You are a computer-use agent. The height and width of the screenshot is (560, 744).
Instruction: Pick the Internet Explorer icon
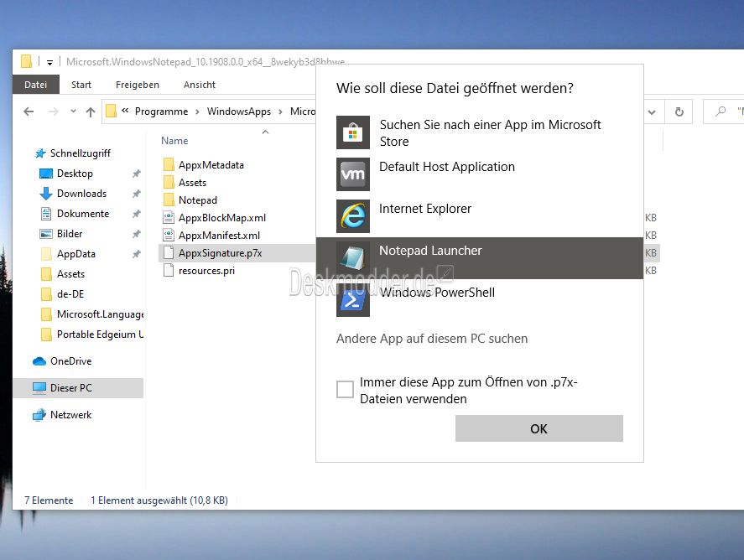[353, 215]
